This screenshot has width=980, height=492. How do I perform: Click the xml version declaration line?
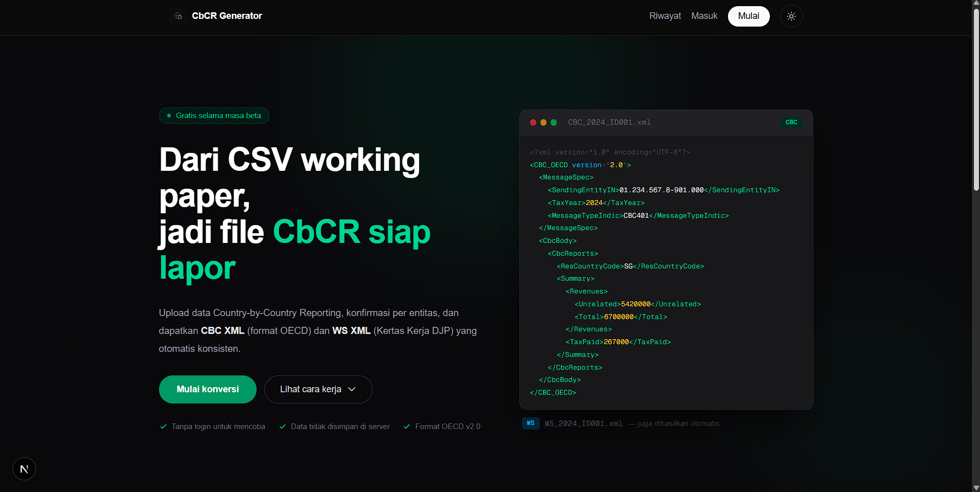(x=610, y=152)
